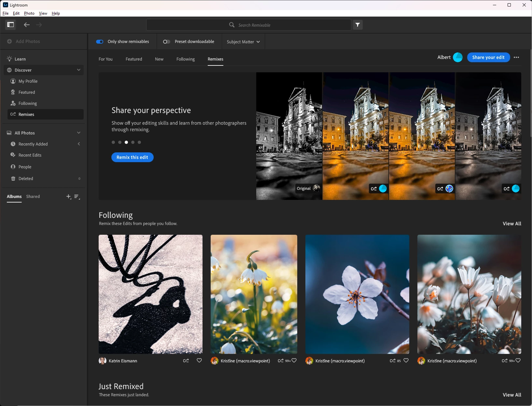532x406 pixels.
Task: Click the Share your edit button
Action: (488, 57)
